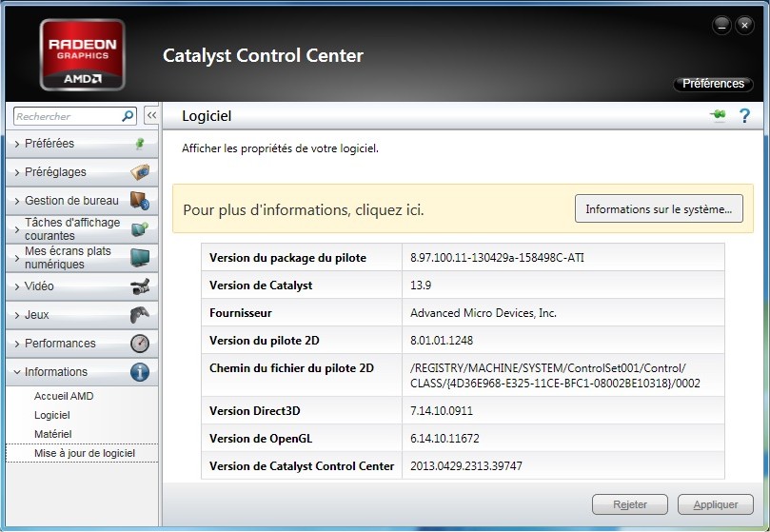The height and width of the screenshot is (532, 770).
Task: Click the search magnifier icon
Action: 128,116
